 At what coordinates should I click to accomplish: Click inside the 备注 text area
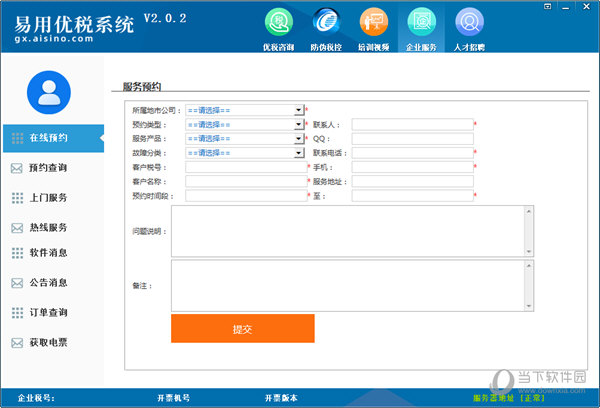pos(348,286)
